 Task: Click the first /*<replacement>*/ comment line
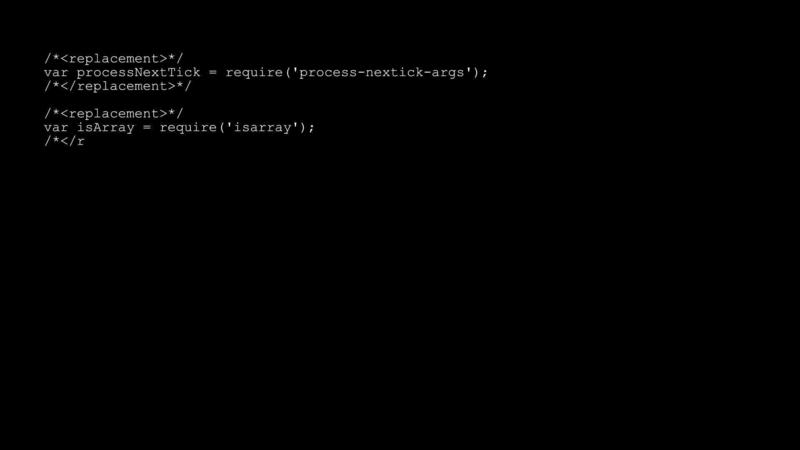click(113, 59)
